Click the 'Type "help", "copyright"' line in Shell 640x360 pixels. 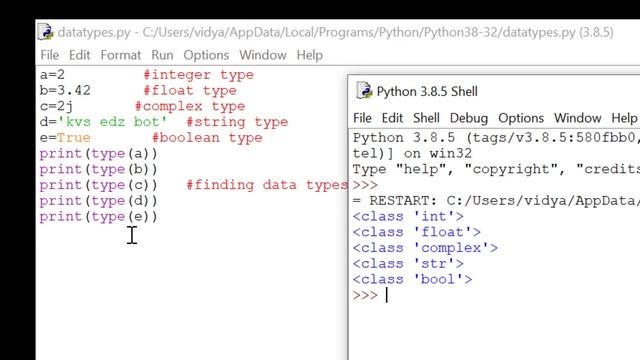tap(496, 169)
